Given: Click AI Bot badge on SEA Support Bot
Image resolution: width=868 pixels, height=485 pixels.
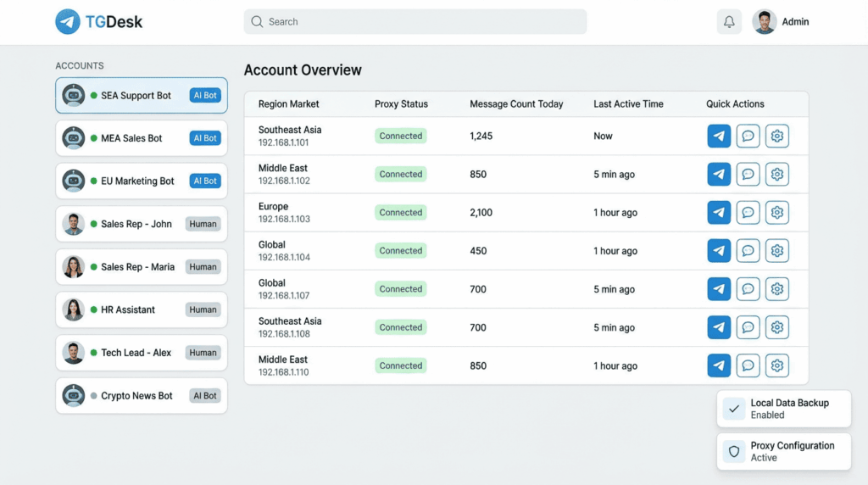Looking at the screenshot, I should 205,95.
